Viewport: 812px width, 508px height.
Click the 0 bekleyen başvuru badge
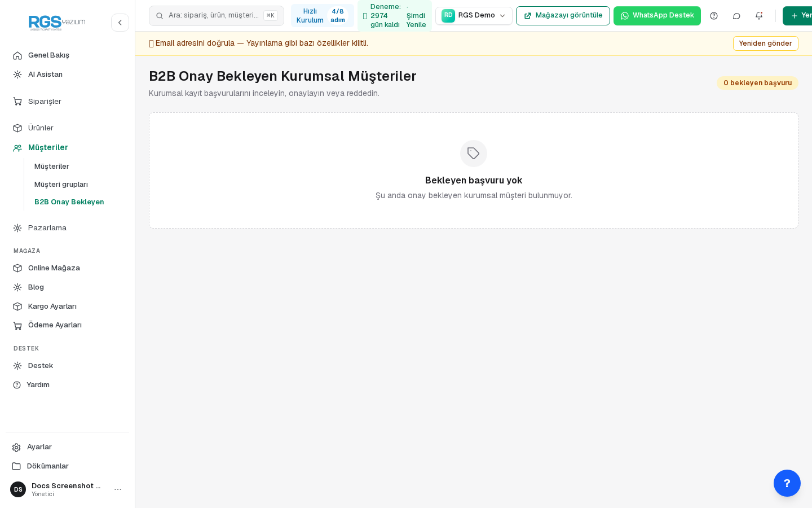click(757, 83)
